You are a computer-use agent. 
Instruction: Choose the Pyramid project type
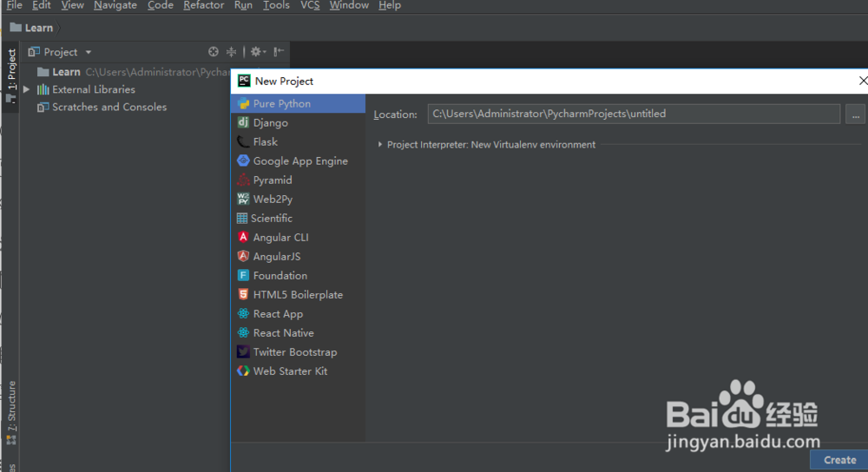pyautogui.click(x=298, y=180)
